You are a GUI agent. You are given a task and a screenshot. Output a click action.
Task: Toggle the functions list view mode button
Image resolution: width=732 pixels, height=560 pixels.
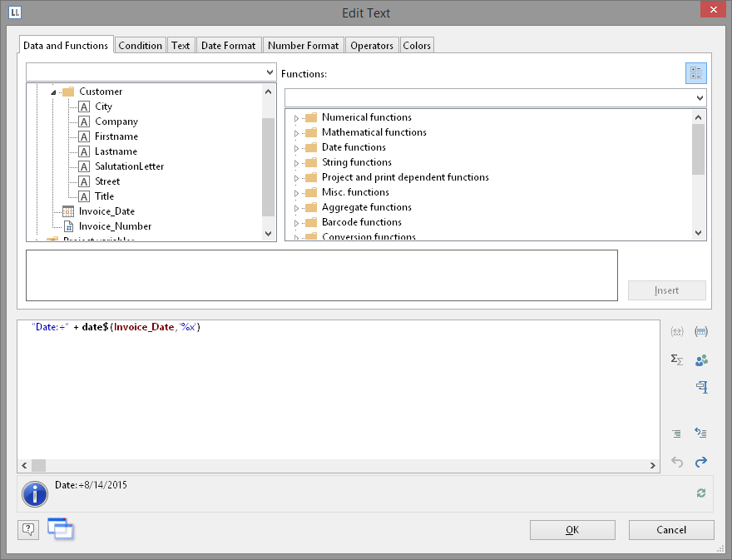pos(695,73)
